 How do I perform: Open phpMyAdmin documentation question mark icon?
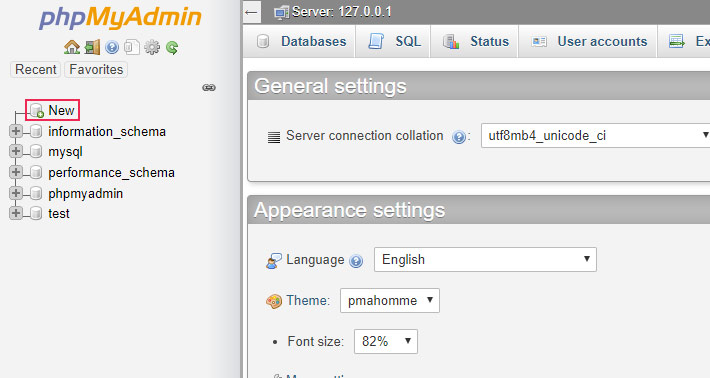point(112,47)
